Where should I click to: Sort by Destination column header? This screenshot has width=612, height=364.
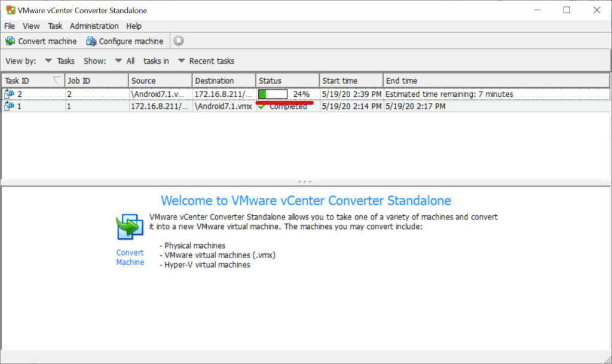coord(224,81)
